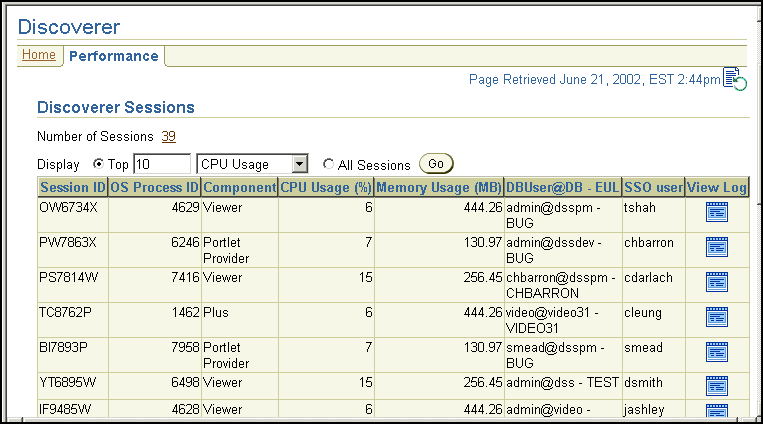Open the 39 sessions link
Screen dimensions: 763x424
(x=168, y=136)
